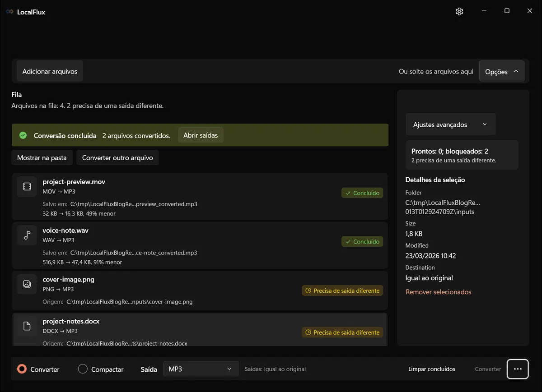Click the Folder path value under Detalhes da seleção
The image size is (542, 392).
pyautogui.click(x=443, y=207)
